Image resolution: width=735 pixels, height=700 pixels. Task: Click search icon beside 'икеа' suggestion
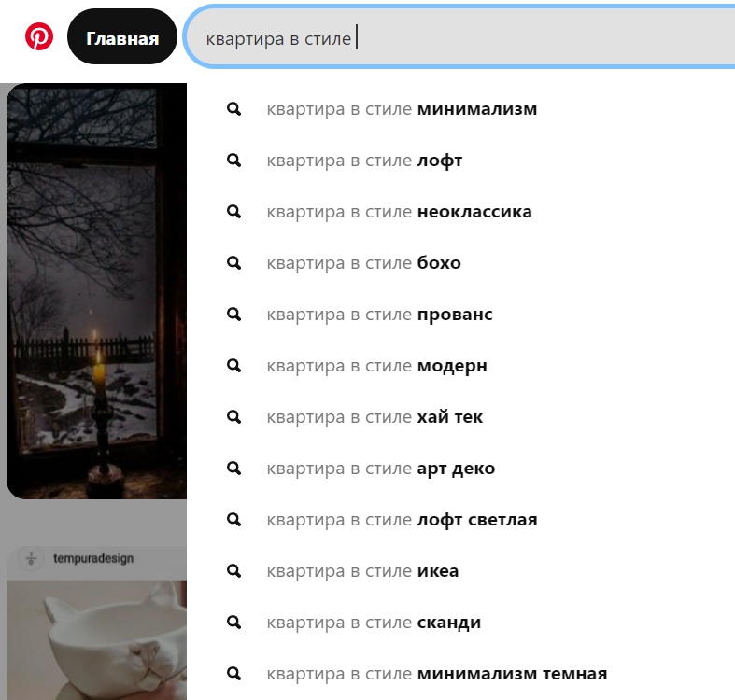click(x=233, y=571)
